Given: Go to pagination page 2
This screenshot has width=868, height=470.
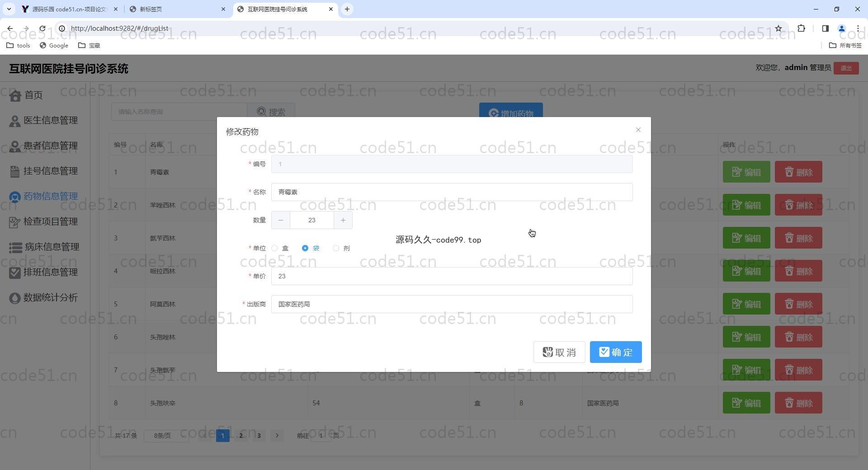Looking at the screenshot, I should point(241,436).
